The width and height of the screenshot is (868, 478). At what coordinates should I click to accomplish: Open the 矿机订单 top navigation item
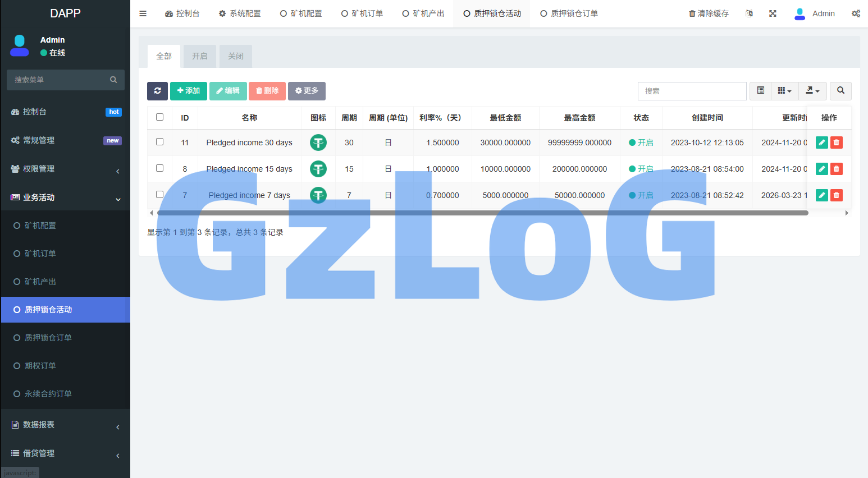362,13
